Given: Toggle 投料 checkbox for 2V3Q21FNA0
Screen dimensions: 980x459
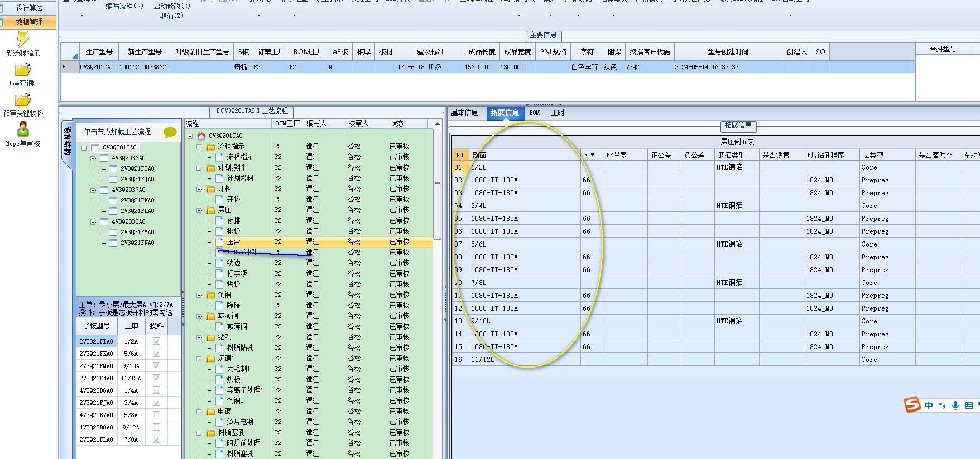Looking at the screenshot, I should (157, 378).
